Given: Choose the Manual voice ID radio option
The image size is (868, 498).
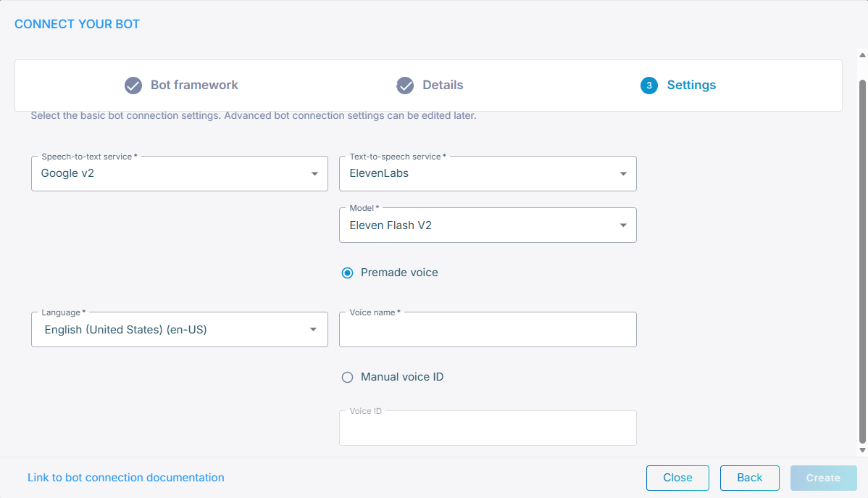Looking at the screenshot, I should [348, 378].
